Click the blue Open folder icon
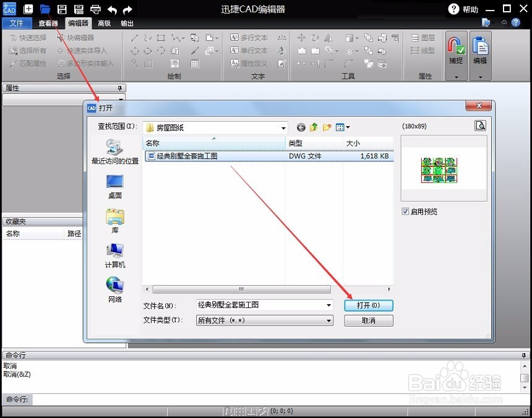The height and width of the screenshot is (418, 532). tap(45, 9)
